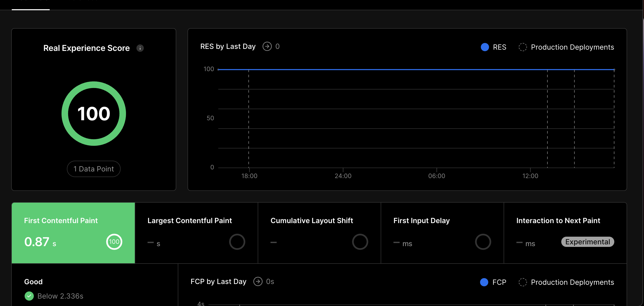Image resolution: width=644 pixels, height=306 pixels.
Task: Click the 1 Data Point button
Action: (94, 169)
